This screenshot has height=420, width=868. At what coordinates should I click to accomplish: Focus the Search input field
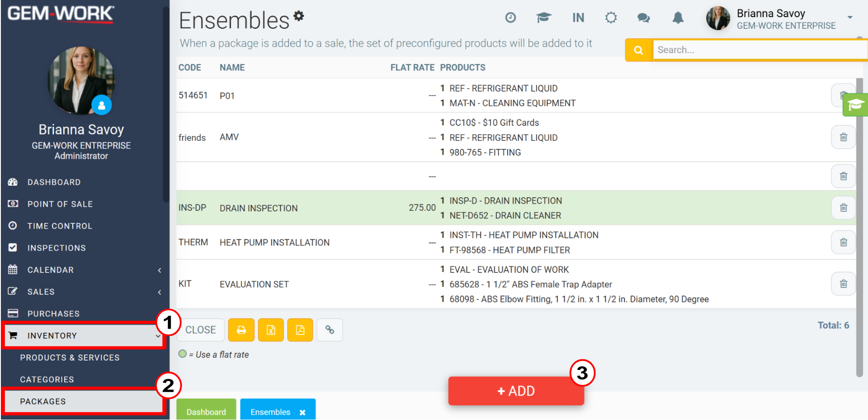click(x=759, y=50)
